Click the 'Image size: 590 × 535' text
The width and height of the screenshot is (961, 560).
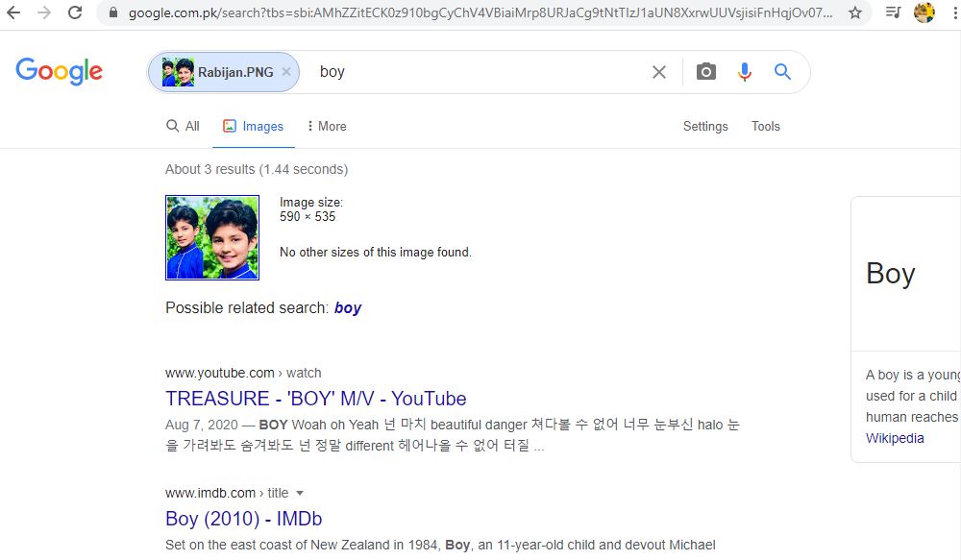point(310,209)
